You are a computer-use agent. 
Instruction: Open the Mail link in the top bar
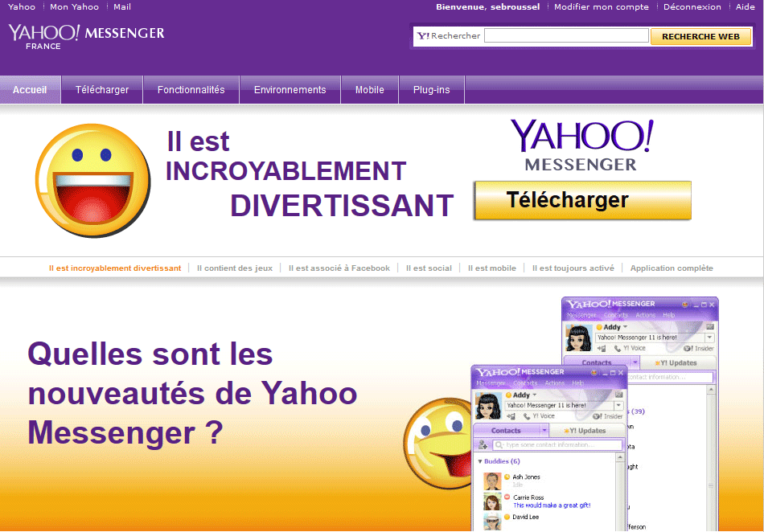point(121,6)
